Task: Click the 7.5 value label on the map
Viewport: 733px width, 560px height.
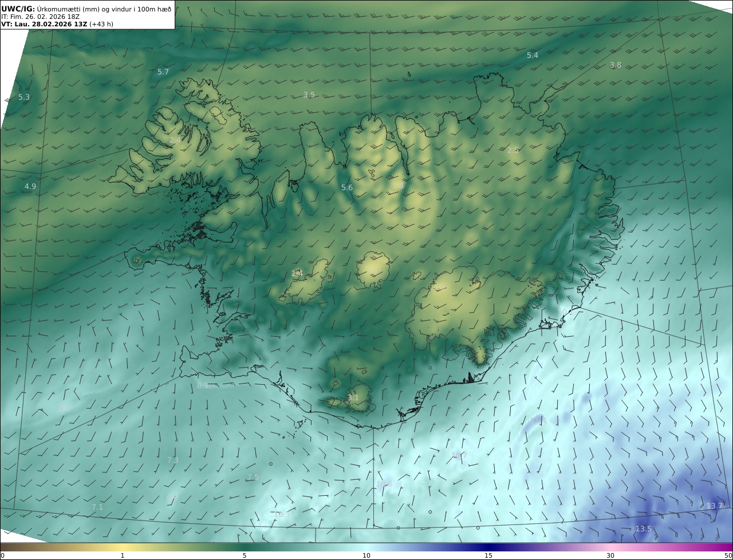Action: click(x=253, y=477)
